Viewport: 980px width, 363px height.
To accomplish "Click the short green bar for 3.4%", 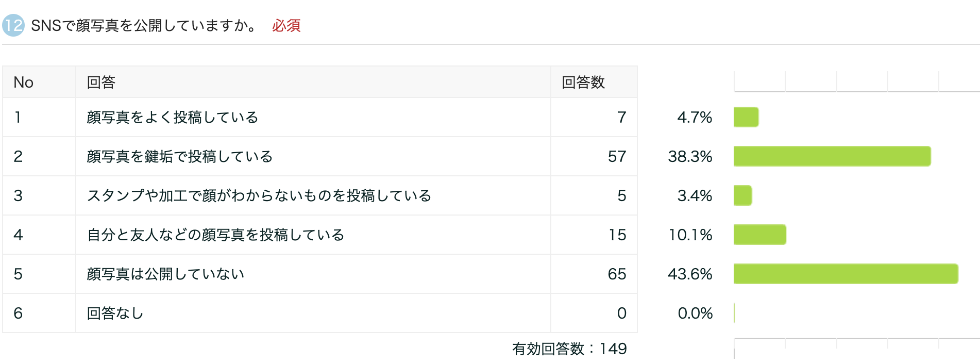I will tap(742, 195).
